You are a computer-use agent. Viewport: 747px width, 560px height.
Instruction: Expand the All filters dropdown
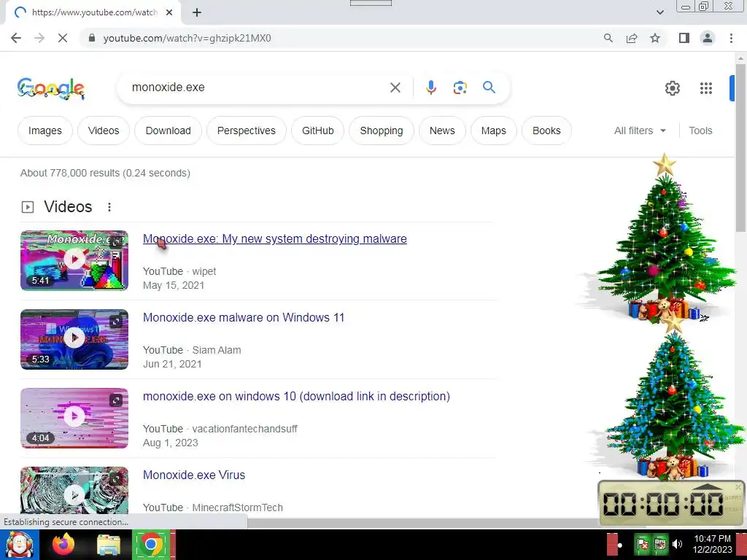[640, 131]
